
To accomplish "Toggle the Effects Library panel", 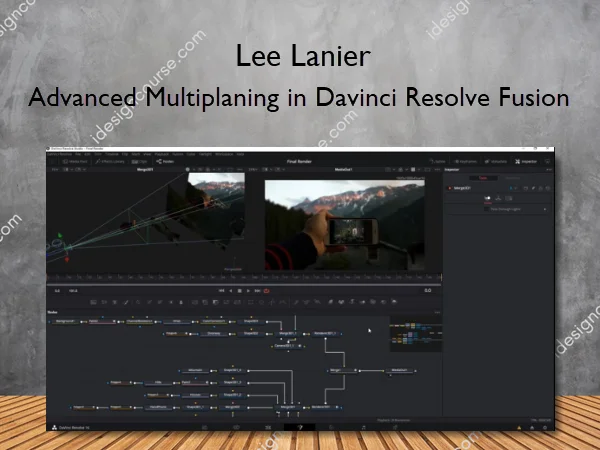I will (x=110, y=161).
